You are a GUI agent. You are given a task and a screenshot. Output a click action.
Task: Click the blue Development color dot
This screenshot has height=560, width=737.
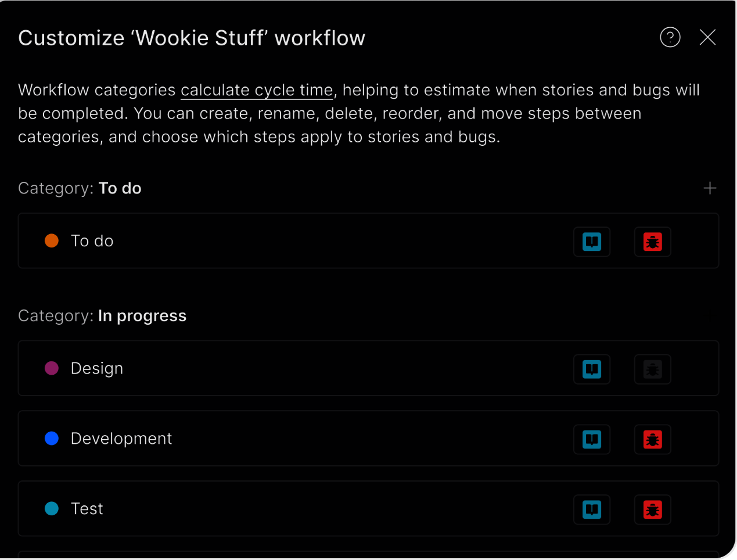(x=52, y=439)
